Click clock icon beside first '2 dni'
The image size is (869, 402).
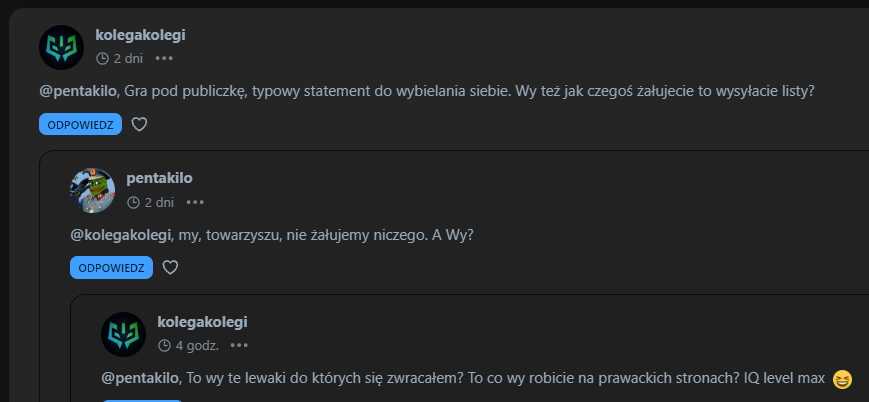coord(103,58)
